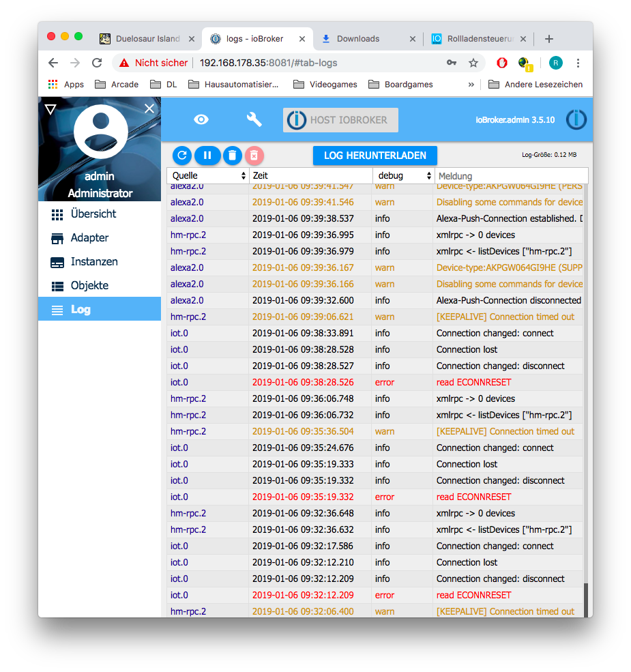This screenshot has width=631, height=672.
Task: Open the triangle dropdown menu beside the avatar
Action: 50,109
